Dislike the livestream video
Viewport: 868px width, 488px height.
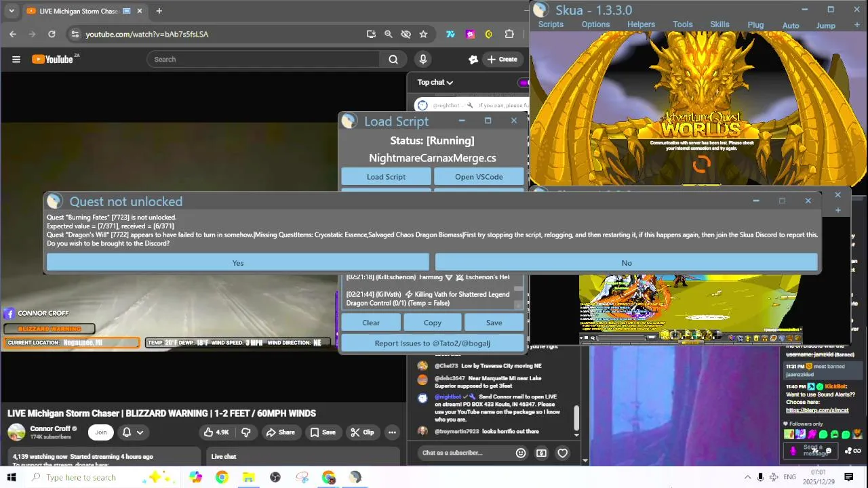246,432
